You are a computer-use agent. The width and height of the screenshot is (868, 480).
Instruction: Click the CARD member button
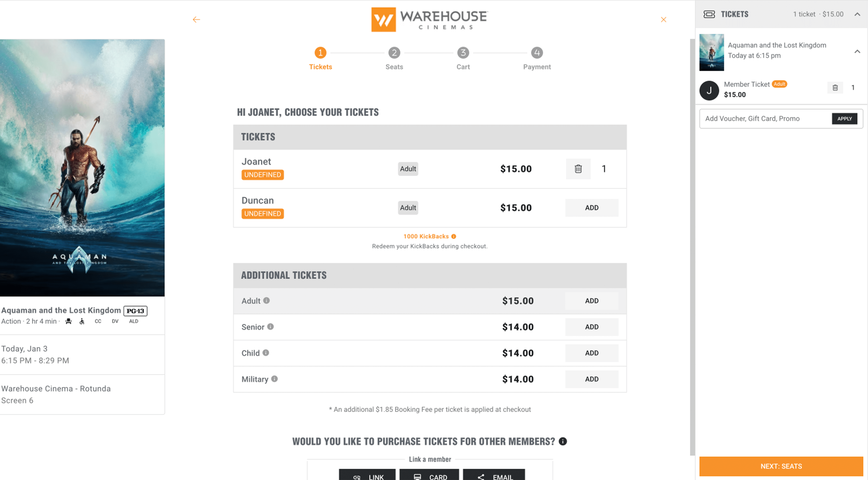pos(429,475)
